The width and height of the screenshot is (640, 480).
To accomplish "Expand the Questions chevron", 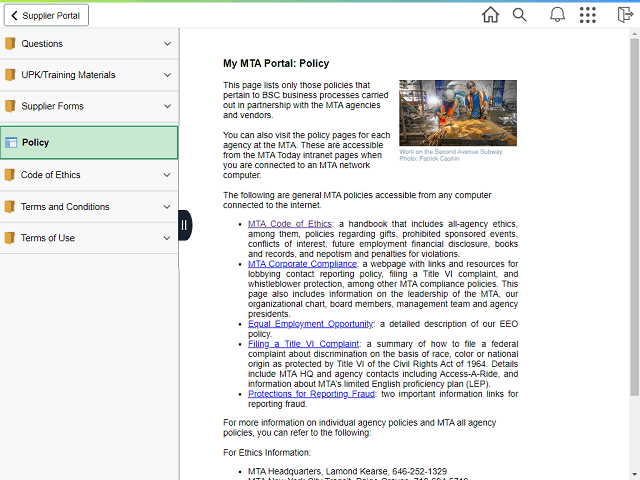I will (x=167, y=44).
